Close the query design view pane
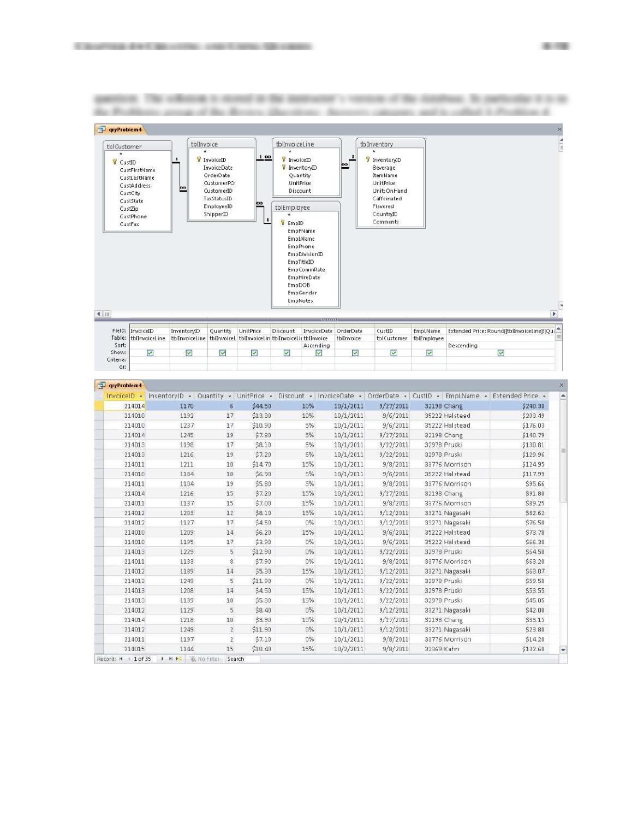This screenshot has height=834, width=644. pyautogui.click(x=559, y=129)
